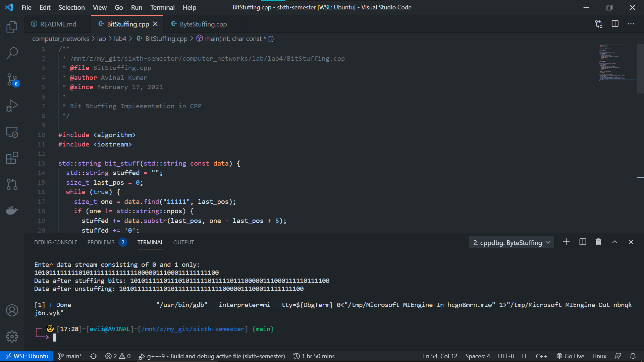Open the Terminal menu in menu bar
Screen dimensions: 644x362
click(x=162, y=7)
